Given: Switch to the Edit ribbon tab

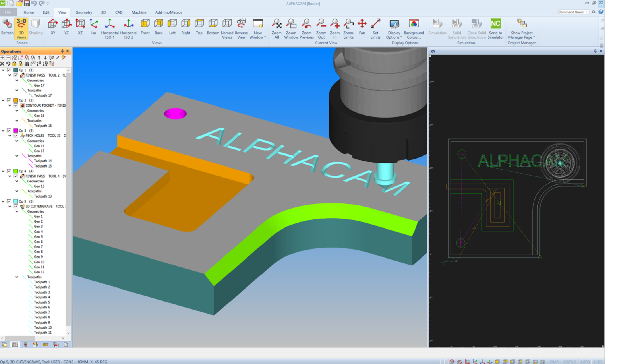Looking at the screenshot, I should [x=46, y=12].
